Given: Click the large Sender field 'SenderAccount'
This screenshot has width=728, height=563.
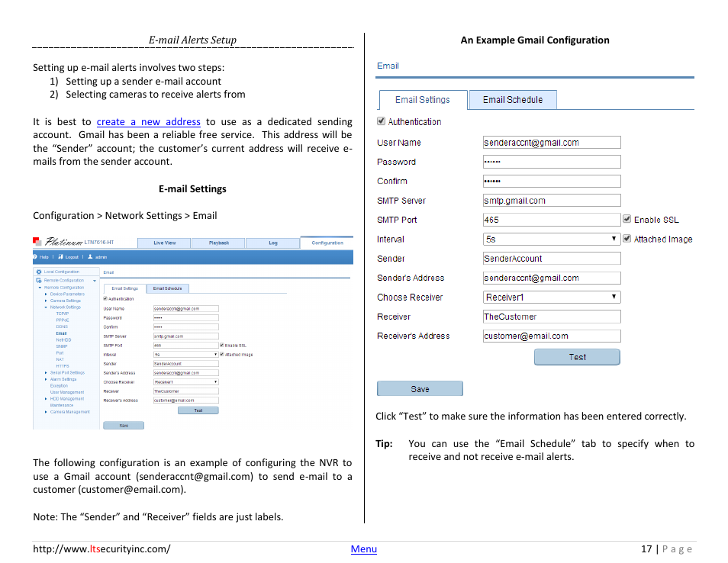Looking at the screenshot, I should (x=552, y=259).
